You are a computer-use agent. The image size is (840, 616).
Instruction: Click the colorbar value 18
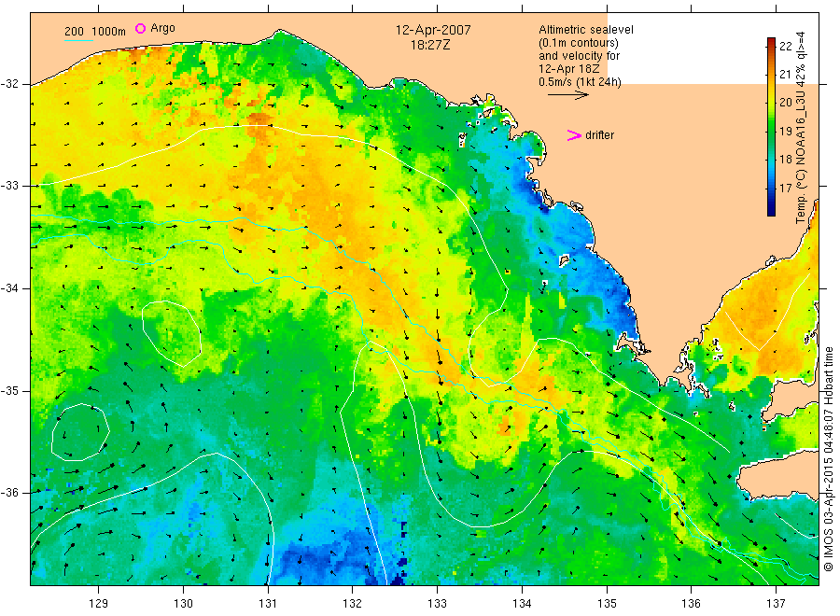point(785,159)
